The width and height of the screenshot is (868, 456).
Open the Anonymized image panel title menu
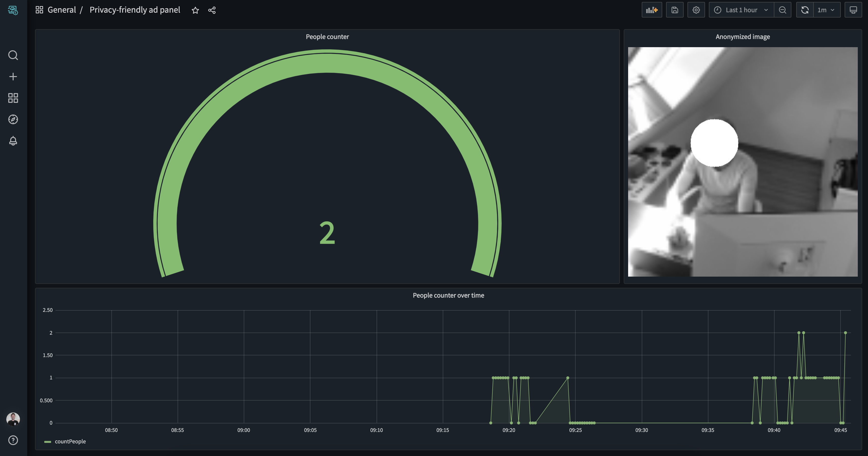click(x=742, y=37)
